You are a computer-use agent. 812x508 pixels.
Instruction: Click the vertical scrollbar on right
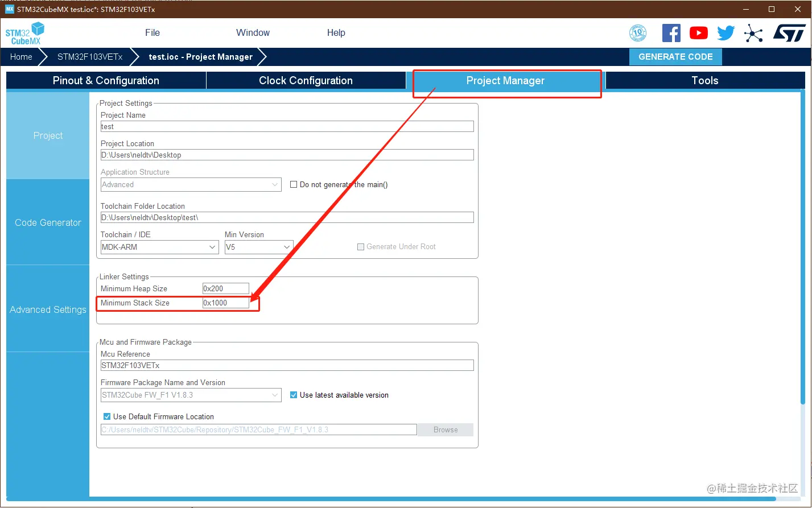803,247
